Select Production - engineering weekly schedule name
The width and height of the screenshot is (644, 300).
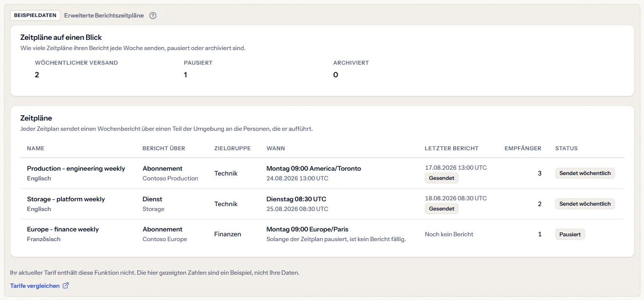(76, 169)
